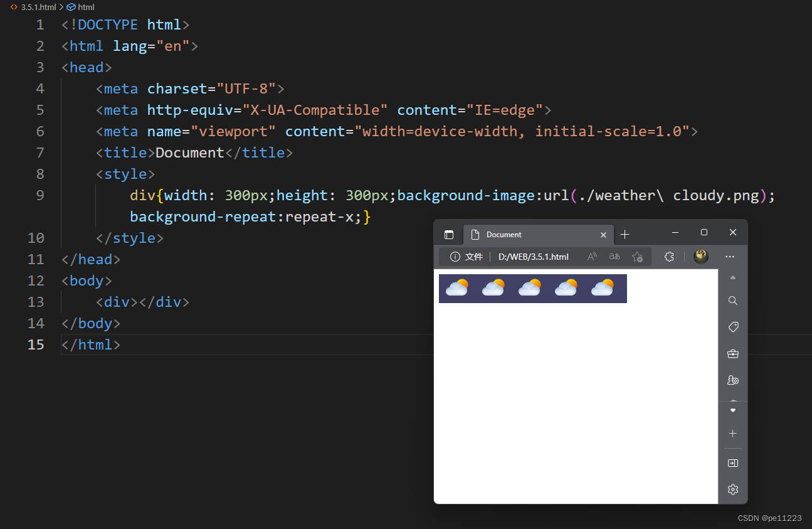812x529 pixels.
Task: Click the sidebar scroll up arrow
Action: click(x=733, y=277)
